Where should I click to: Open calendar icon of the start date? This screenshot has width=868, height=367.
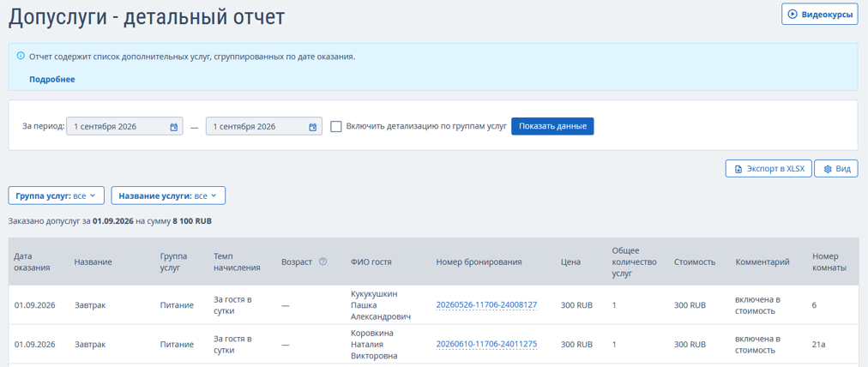click(x=174, y=127)
